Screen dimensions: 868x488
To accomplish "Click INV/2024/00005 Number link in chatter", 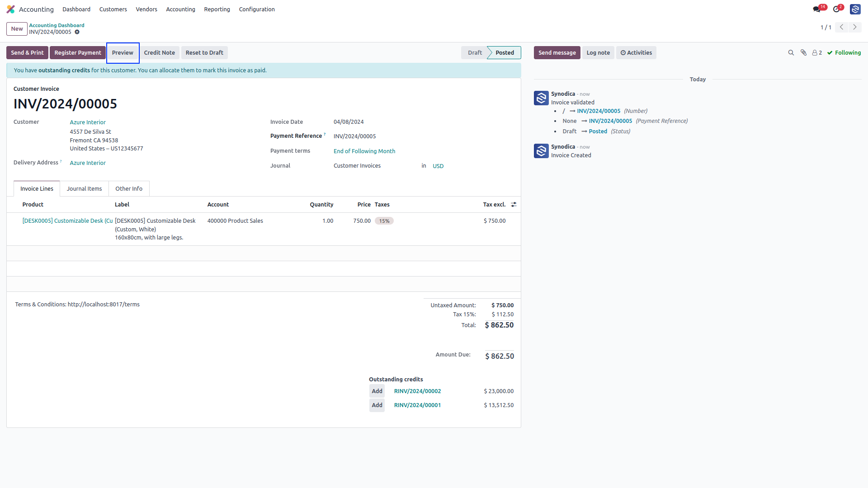I will (x=599, y=111).
